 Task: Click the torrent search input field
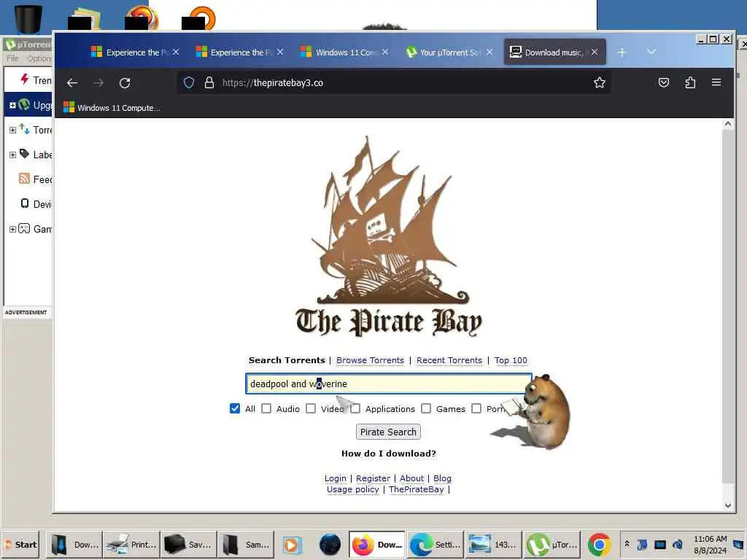[x=388, y=384]
